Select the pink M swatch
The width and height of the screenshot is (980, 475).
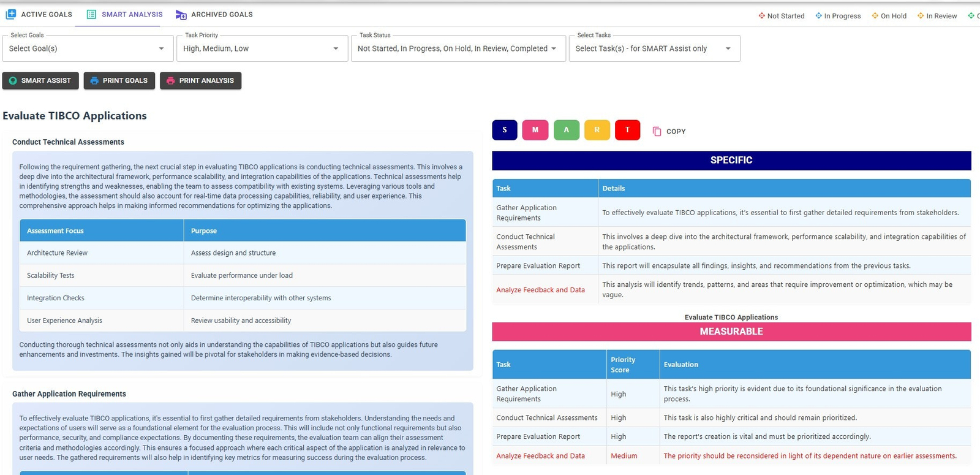pos(535,130)
